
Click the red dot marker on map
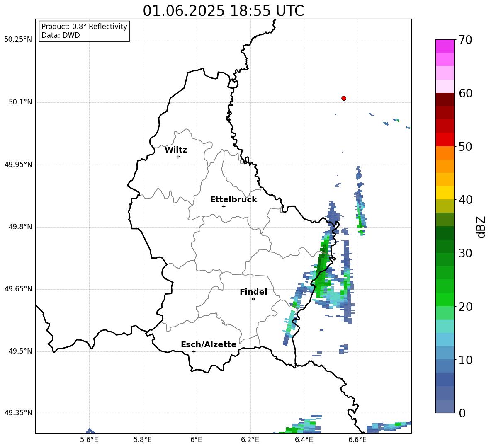pos(343,98)
